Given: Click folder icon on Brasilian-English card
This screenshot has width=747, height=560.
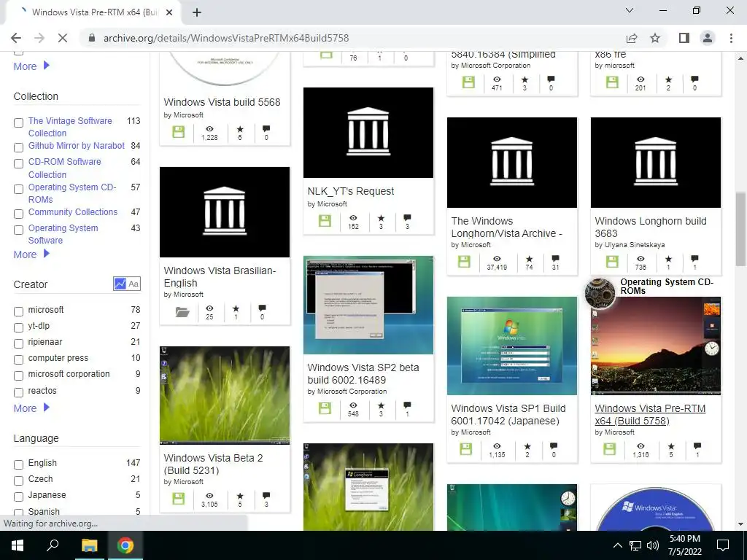Looking at the screenshot, I should (182, 312).
